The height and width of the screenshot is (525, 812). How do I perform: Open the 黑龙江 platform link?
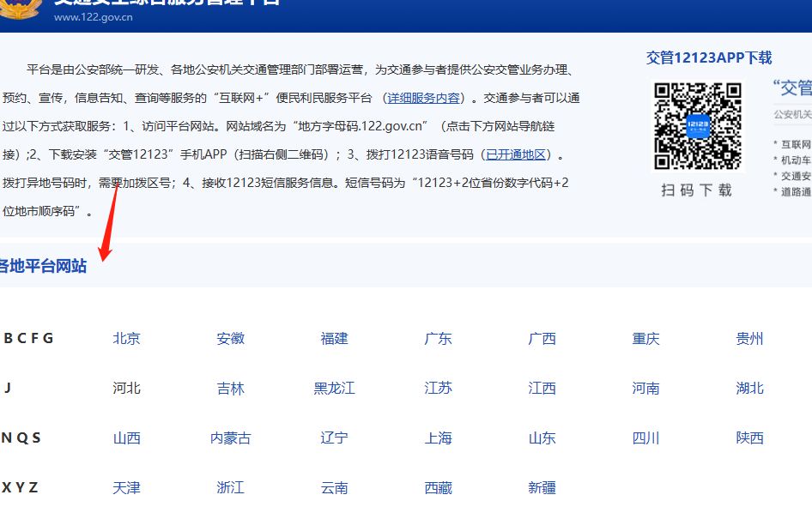[335, 389]
